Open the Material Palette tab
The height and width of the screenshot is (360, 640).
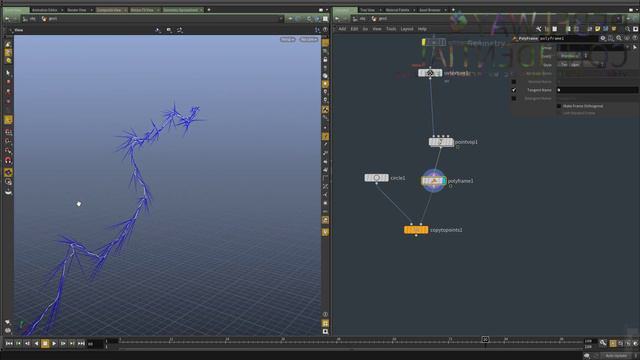pyautogui.click(x=397, y=10)
